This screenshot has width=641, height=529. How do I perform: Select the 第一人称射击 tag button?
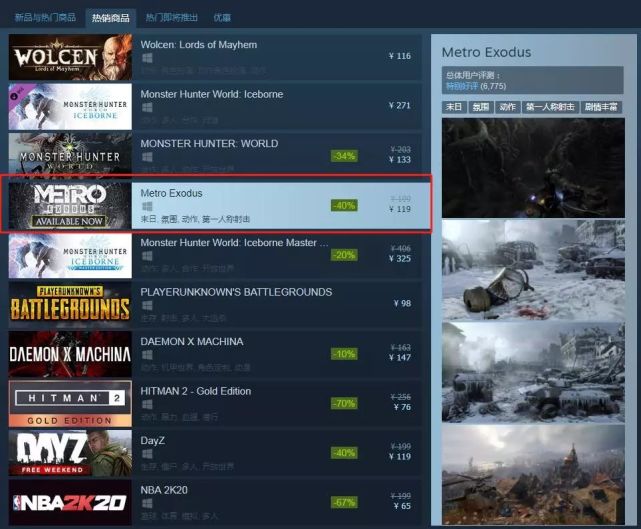coord(550,107)
